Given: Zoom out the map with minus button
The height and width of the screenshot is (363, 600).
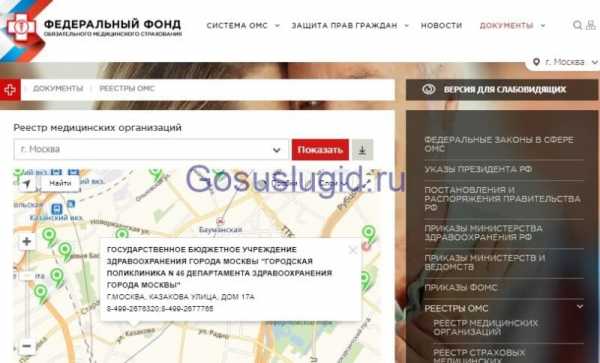Looking at the screenshot, I should pos(27,346).
